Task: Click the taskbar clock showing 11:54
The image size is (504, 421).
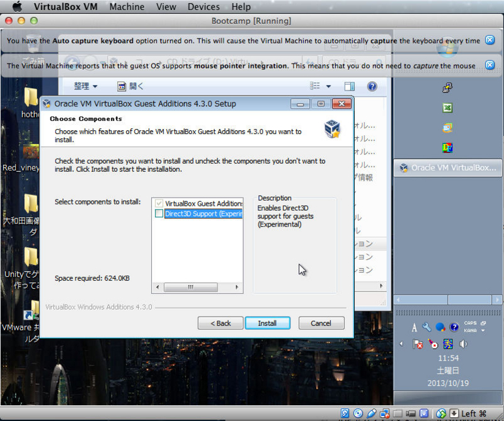Action: pyautogui.click(x=449, y=358)
